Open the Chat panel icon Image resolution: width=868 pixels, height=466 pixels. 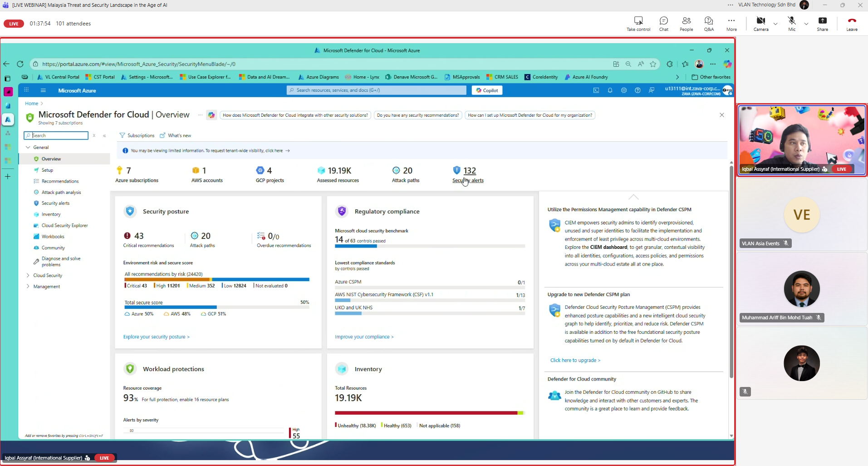[x=663, y=21]
